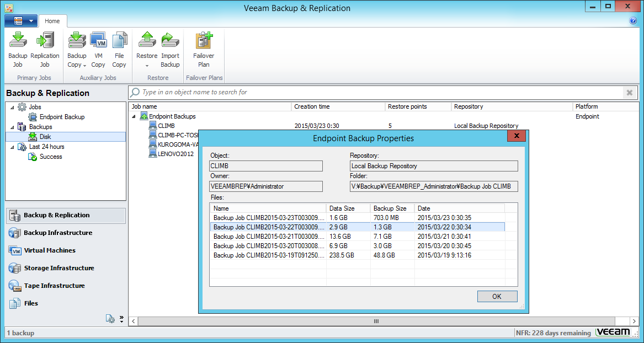Click OK in Endpoint Backup Properties
This screenshot has height=343, width=644.
click(497, 296)
